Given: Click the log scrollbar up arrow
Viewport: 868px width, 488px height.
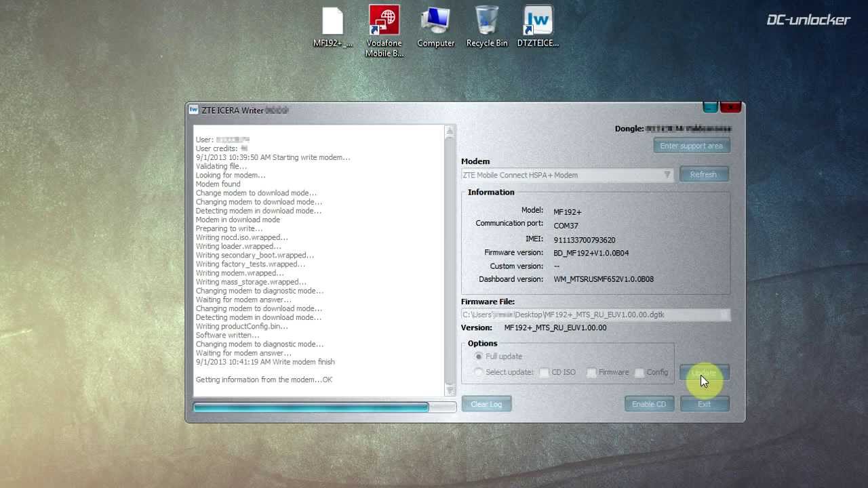Looking at the screenshot, I should pos(449,130).
